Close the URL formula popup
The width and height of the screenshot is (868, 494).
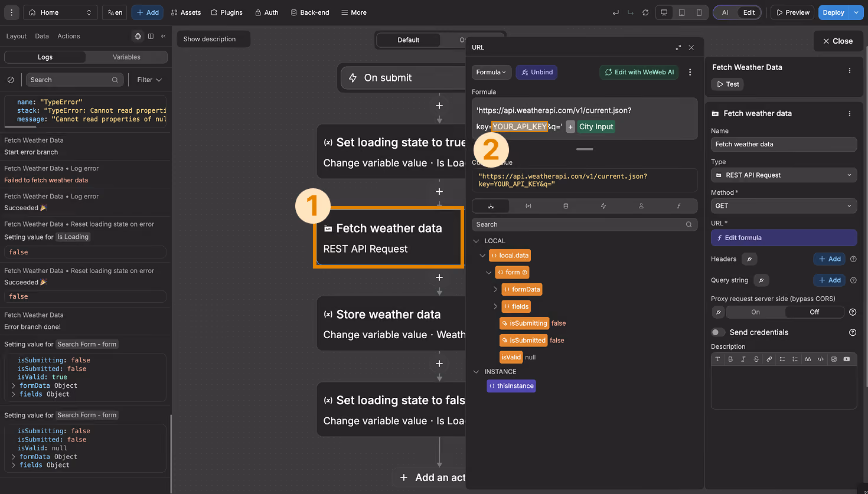coord(691,47)
